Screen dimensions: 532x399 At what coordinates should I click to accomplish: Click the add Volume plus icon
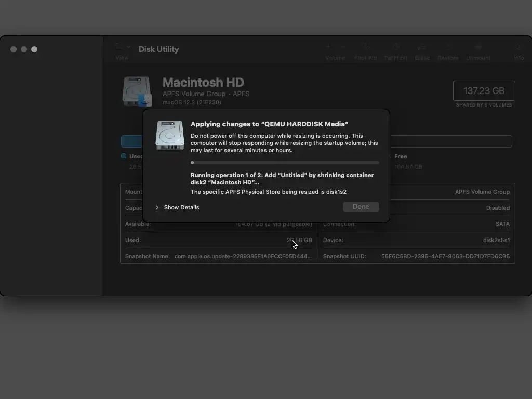328,46
